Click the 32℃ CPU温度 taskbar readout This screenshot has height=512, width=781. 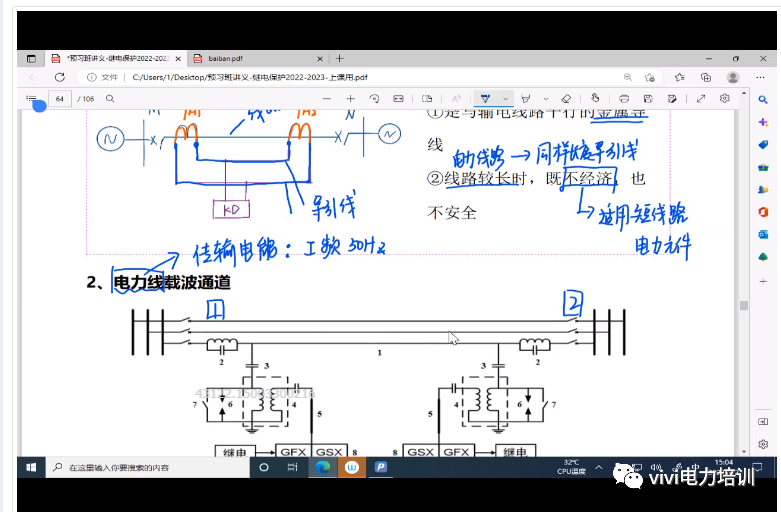[x=571, y=467]
